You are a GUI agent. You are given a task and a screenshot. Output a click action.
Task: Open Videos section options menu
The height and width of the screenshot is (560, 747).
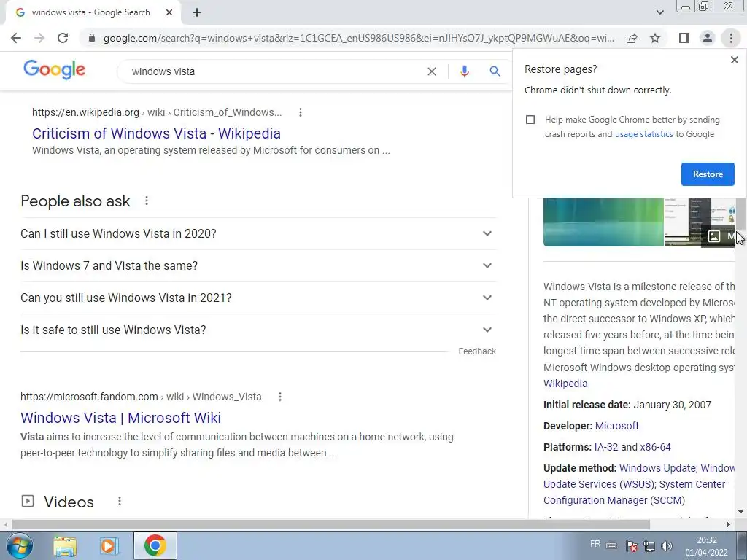click(x=120, y=501)
